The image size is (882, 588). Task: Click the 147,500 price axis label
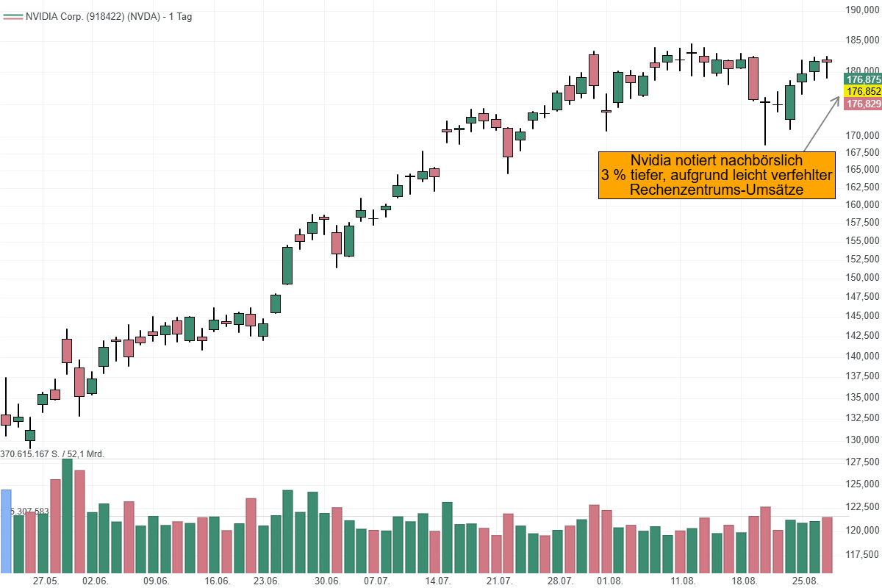pyautogui.click(x=863, y=296)
